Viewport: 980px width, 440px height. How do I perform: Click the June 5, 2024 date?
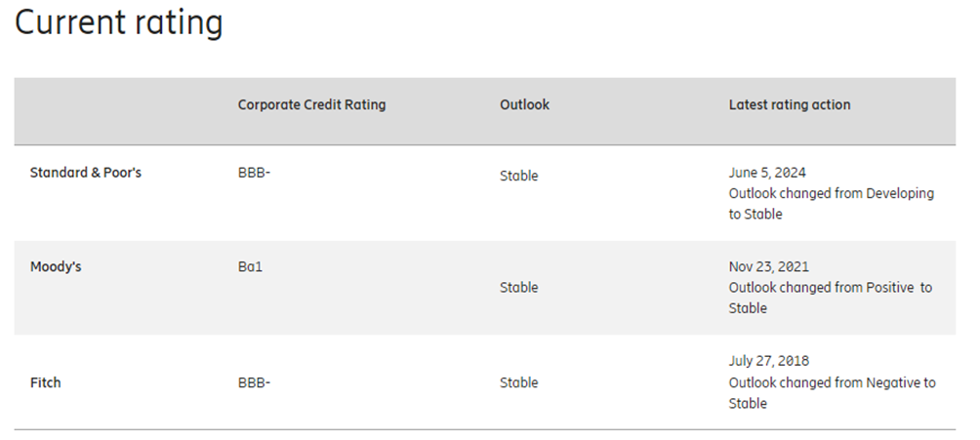[767, 173]
